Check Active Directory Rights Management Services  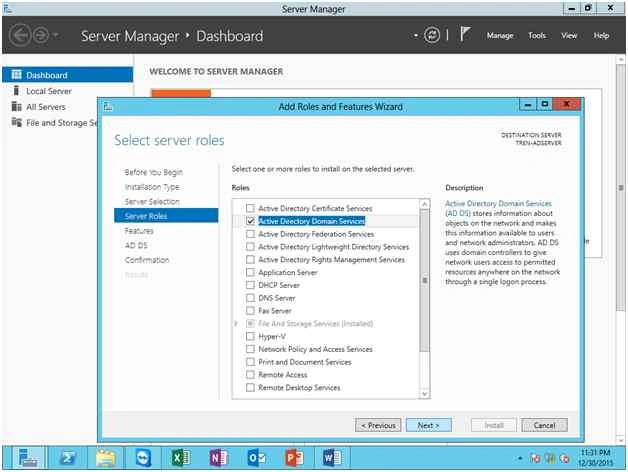[250, 260]
